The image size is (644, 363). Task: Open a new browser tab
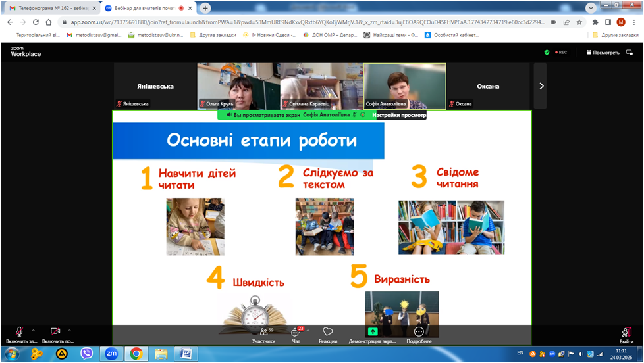(205, 8)
